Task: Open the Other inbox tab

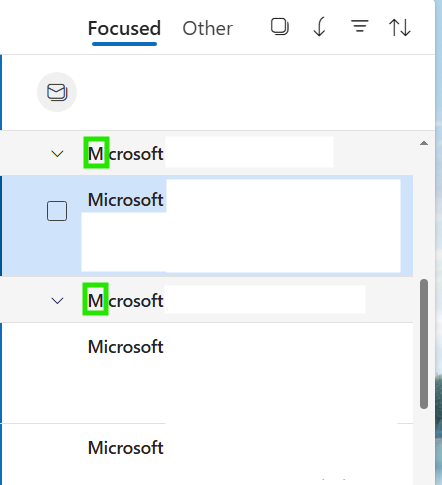Action: (207, 29)
